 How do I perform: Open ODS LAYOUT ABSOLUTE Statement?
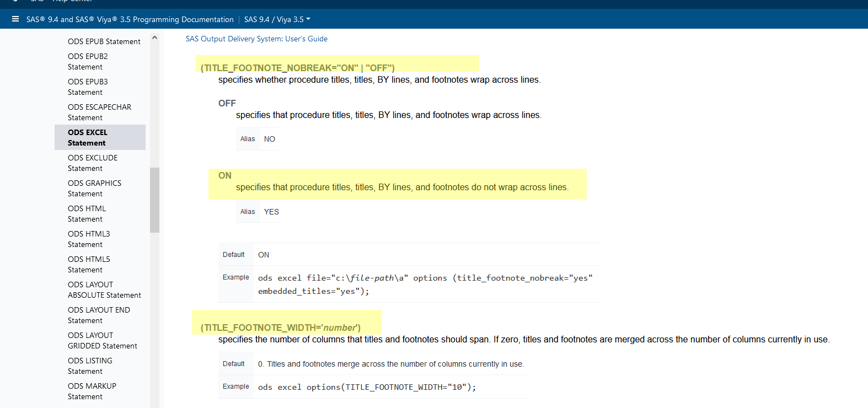(104, 289)
